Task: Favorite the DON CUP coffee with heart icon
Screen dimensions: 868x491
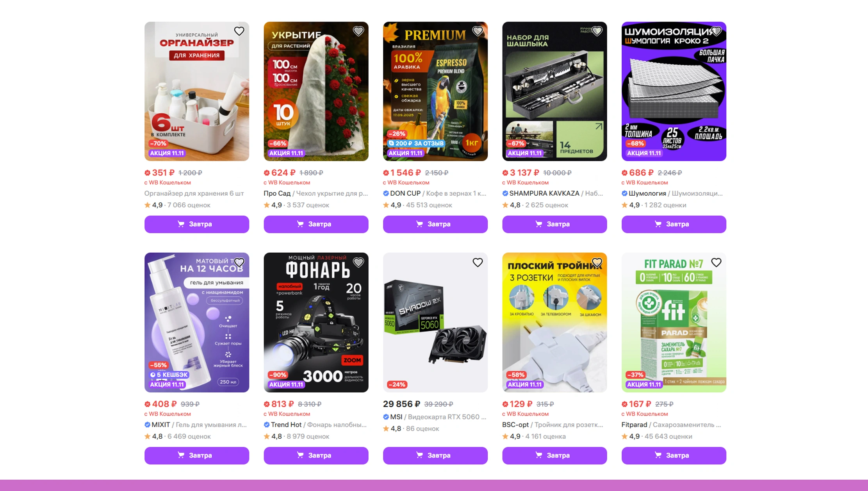Action: tap(478, 31)
